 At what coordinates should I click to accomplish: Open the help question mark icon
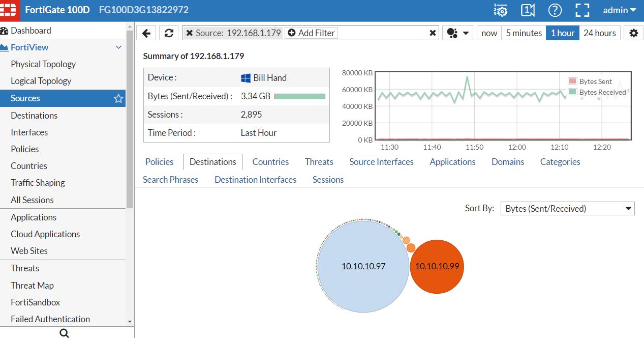pyautogui.click(x=555, y=10)
